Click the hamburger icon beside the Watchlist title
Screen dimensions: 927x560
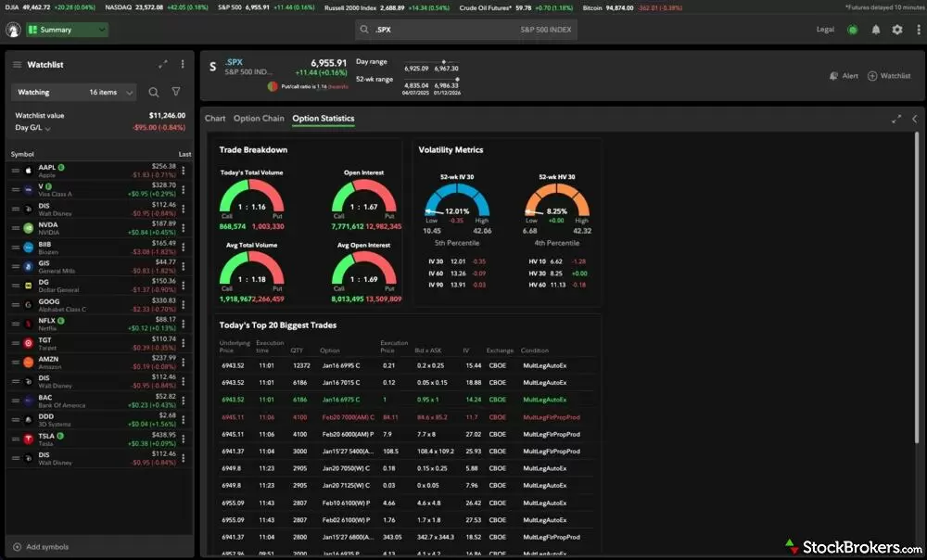(x=17, y=64)
